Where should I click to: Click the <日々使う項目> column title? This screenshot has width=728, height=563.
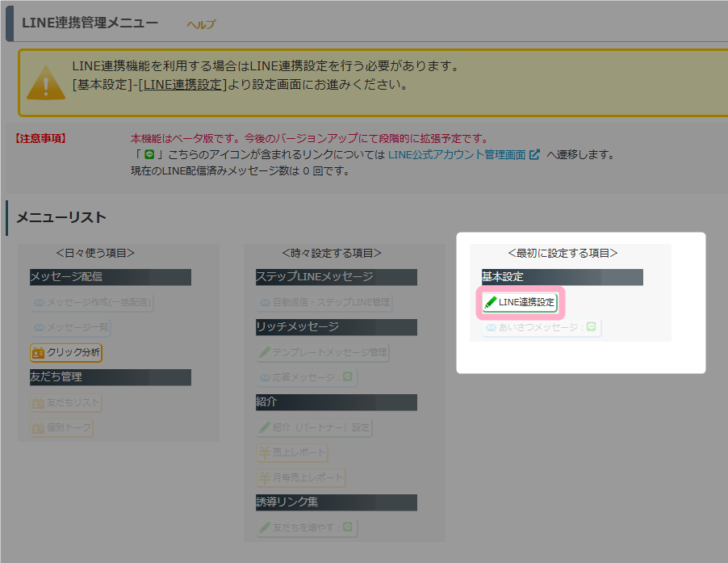pyautogui.click(x=95, y=254)
